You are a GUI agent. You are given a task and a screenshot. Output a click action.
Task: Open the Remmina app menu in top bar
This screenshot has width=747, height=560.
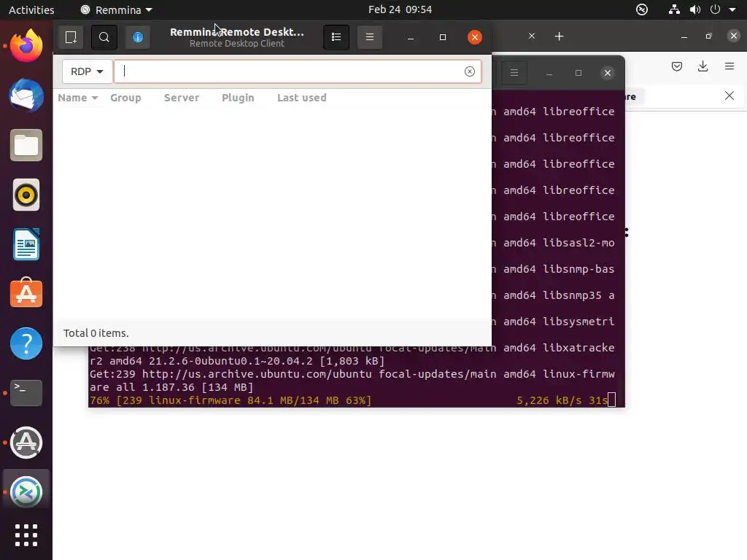[117, 9]
